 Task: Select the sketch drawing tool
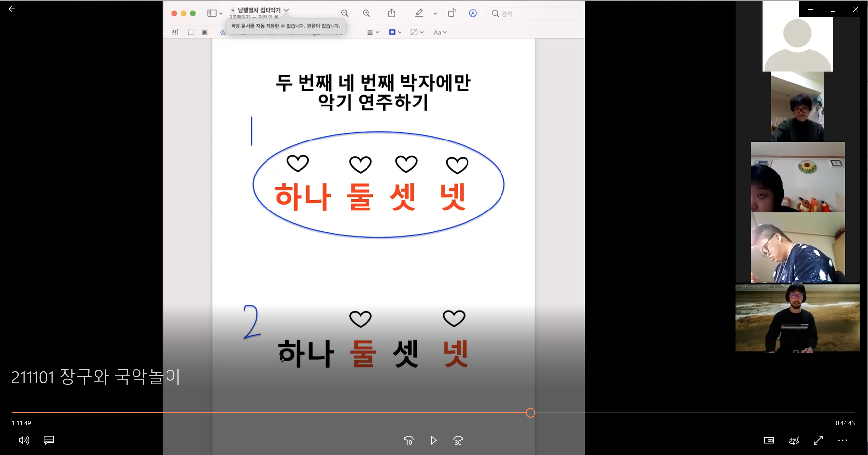(222, 33)
